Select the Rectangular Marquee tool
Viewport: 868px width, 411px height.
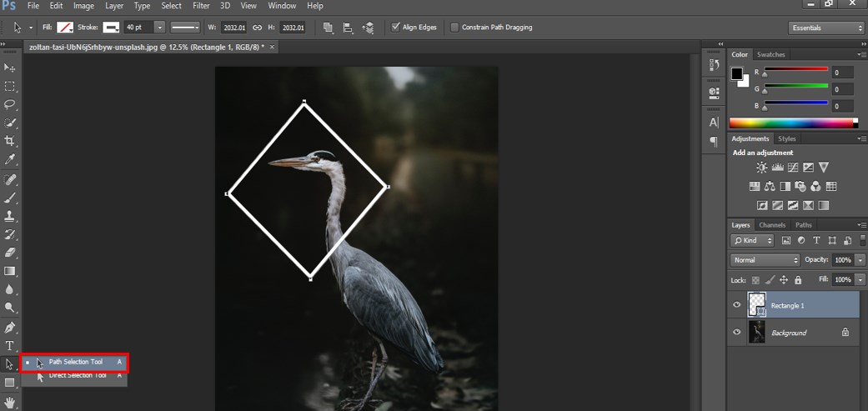(9, 87)
